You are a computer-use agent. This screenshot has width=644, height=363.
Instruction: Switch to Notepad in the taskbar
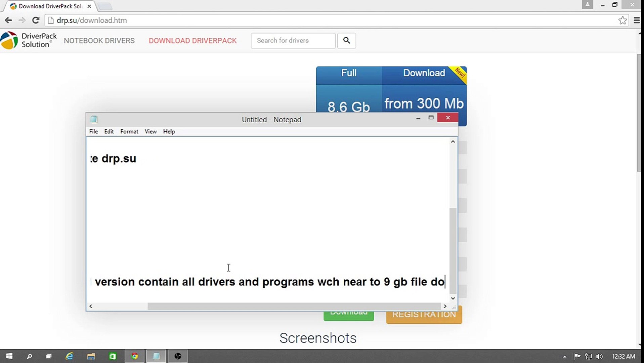coord(156,356)
